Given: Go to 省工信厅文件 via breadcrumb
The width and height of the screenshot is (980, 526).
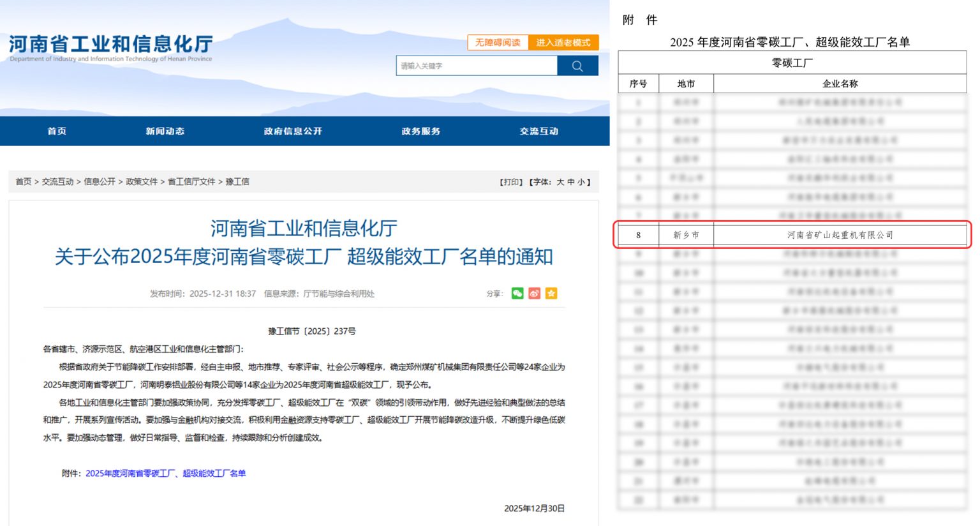Looking at the screenshot, I should [x=191, y=182].
